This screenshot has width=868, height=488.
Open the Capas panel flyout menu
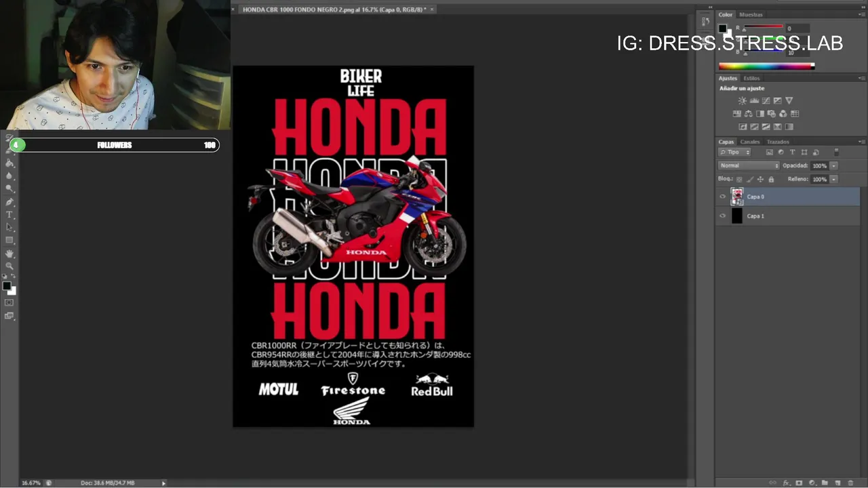tap(862, 142)
